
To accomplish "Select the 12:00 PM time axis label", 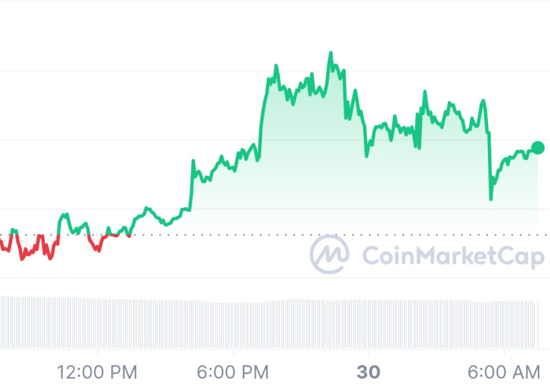I will pyautogui.click(x=97, y=372).
